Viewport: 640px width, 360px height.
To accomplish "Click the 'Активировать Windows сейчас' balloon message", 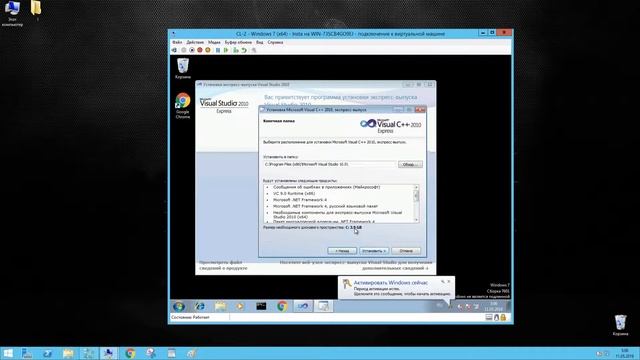I will pyautogui.click(x=391, y=282).
